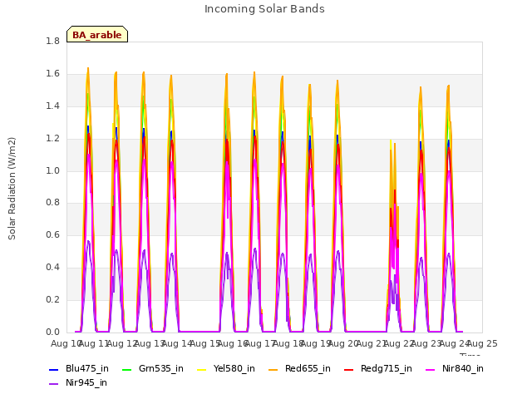Select the Redg715_in legend label
The width and height of the screenshot is (532, 399).
click(387, 369)
